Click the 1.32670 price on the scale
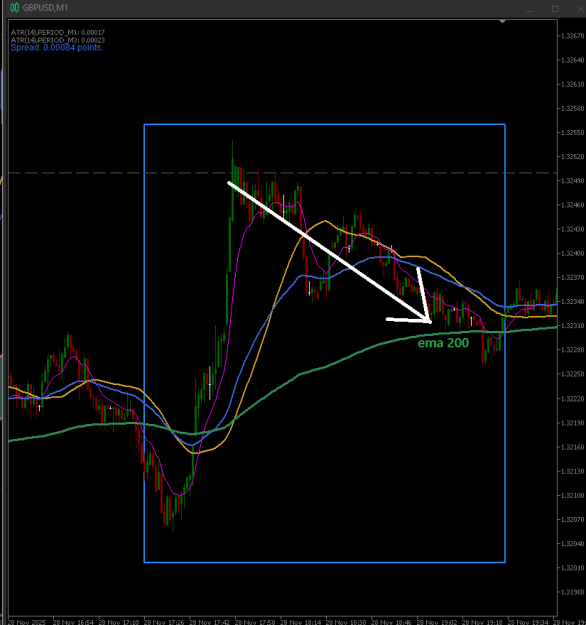 [x=572, y=36]
